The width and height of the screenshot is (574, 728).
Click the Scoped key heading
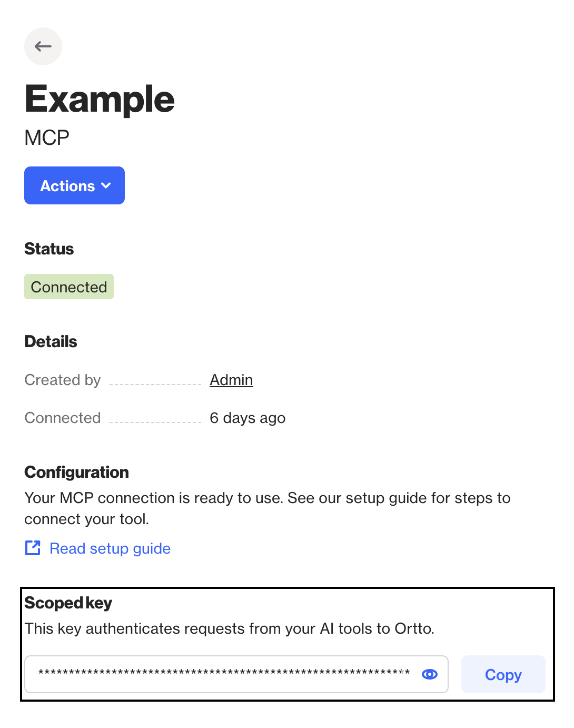tap(68, 603)
